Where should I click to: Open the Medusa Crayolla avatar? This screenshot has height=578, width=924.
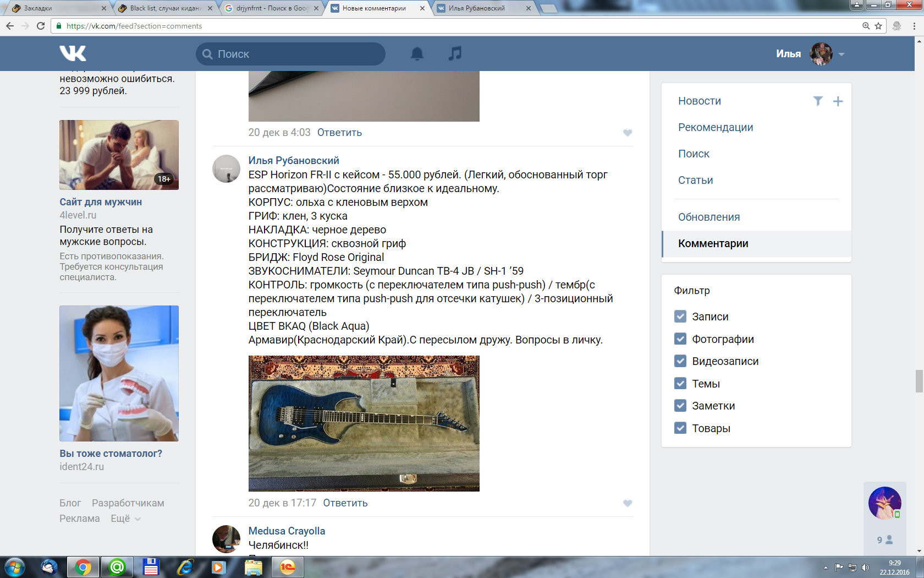pos(226,539)
